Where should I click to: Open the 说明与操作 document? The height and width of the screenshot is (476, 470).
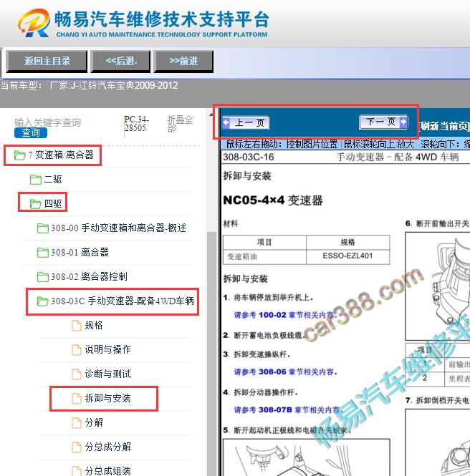coord(108,349)
